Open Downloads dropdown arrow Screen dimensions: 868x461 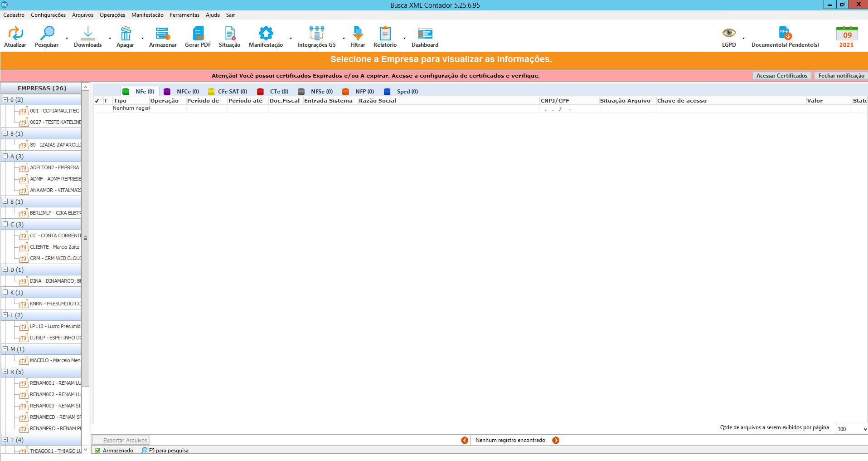point(110,38)
